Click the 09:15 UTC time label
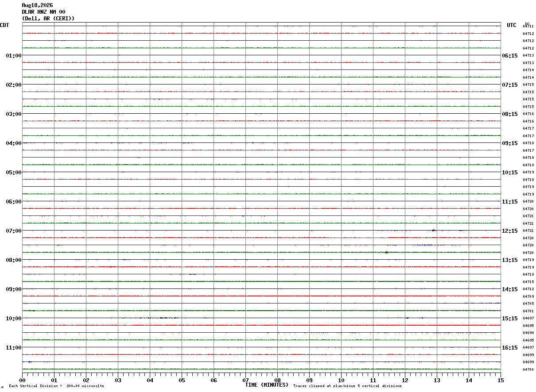 tap(510, 143)
